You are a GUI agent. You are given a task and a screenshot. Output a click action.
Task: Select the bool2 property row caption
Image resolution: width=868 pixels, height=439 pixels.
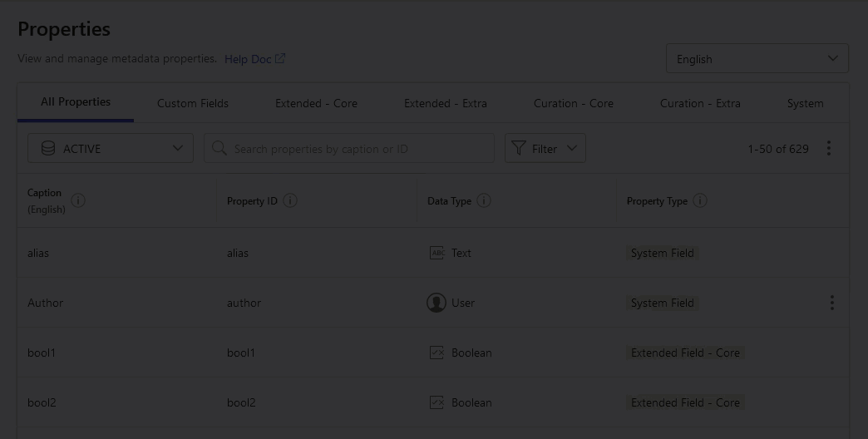pos(42,402)
